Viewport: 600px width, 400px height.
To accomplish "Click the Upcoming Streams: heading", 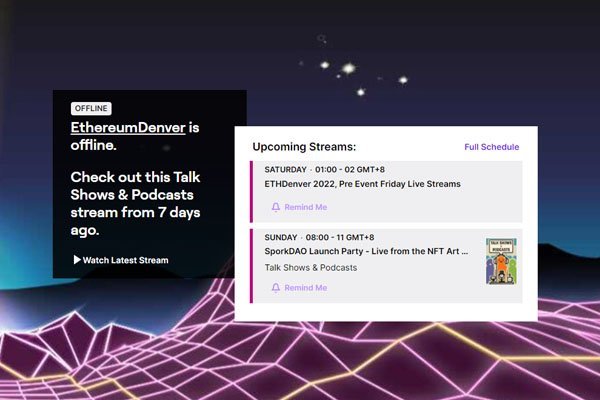I will (x=304, y=147).
